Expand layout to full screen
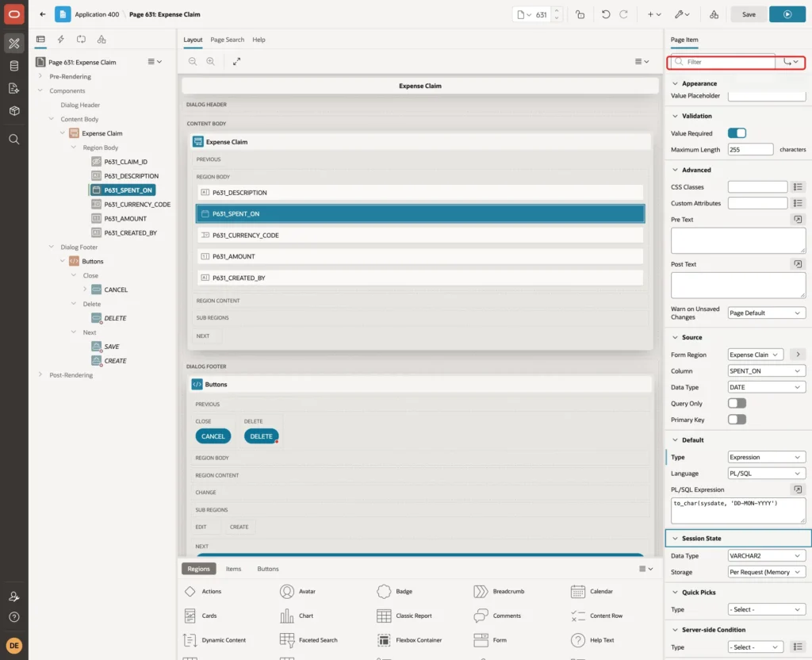The width and height of the screenshot is (812, 660). (x=236, y=61)
